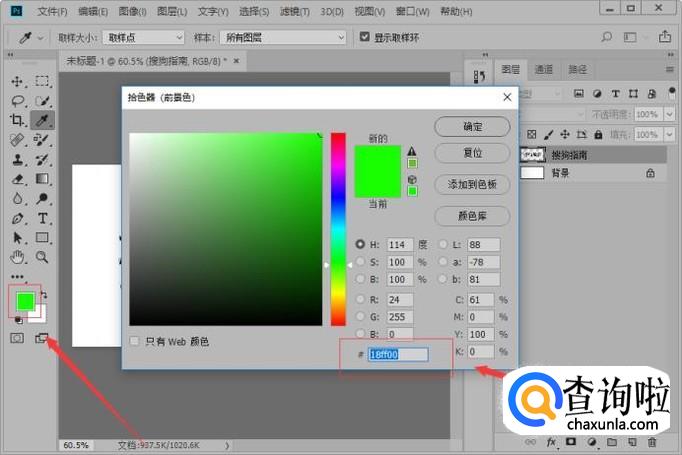Click the 复位 button
The image size is (682, 455).
click(x=472, y=153)
